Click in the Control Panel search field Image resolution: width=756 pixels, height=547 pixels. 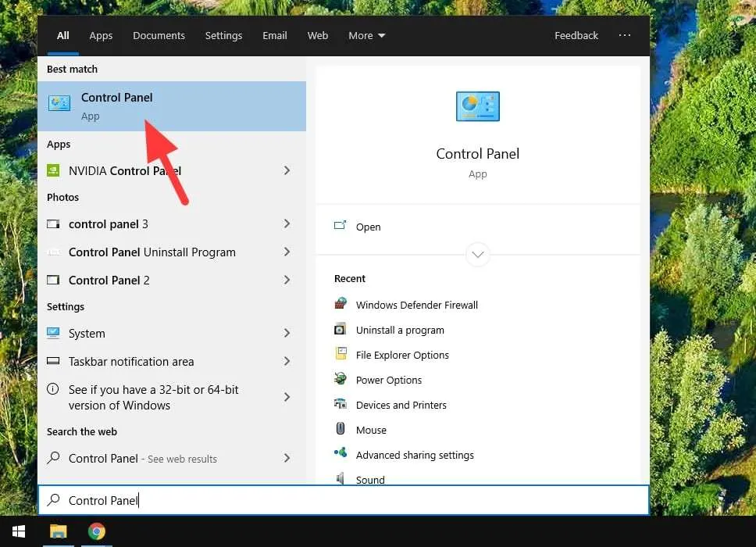coord(344,500)
